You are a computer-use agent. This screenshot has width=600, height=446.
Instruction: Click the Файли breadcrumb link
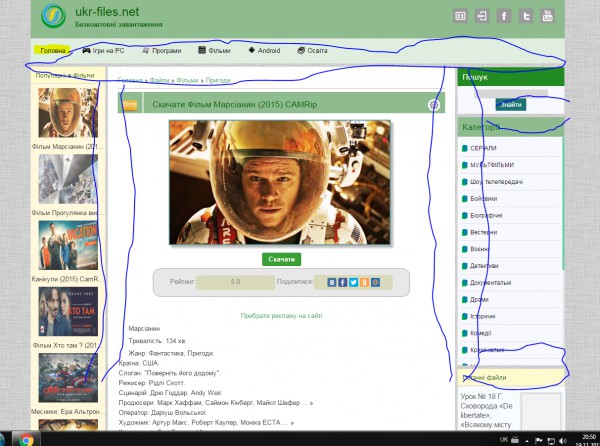[x=159, y=80]
